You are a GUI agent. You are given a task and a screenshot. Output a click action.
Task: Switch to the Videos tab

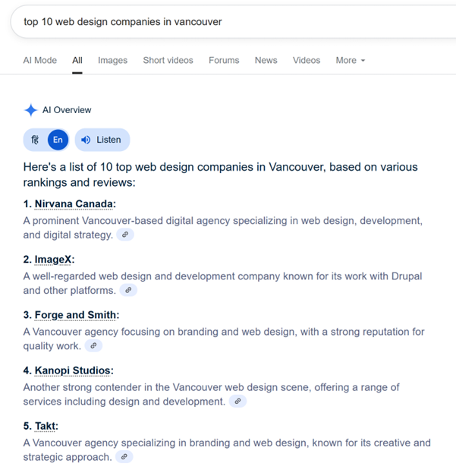[307, 61]
